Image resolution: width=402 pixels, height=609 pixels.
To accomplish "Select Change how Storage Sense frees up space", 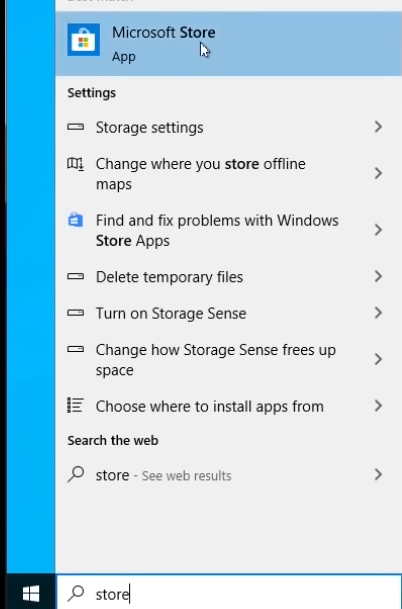I will coord(229,360).
